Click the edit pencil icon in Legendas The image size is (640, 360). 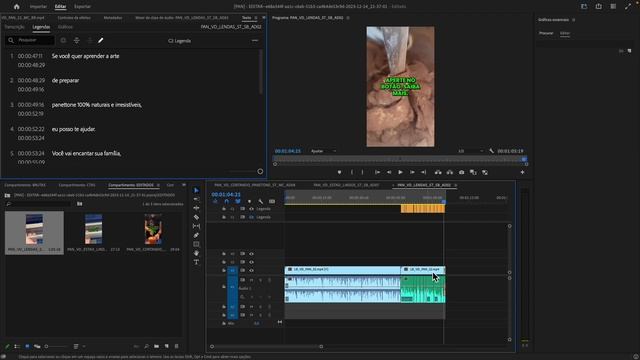100,40
